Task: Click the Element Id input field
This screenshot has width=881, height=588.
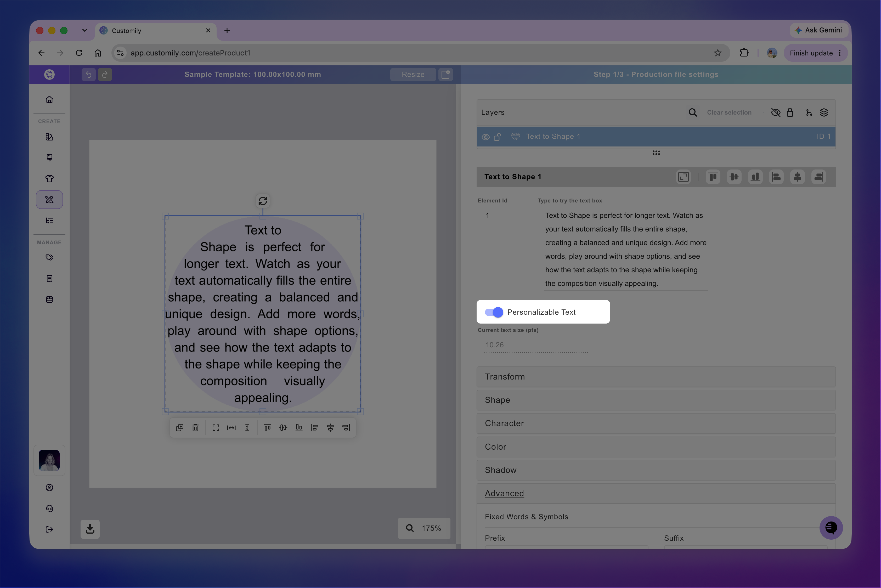Action: click(x=506, y=216)
